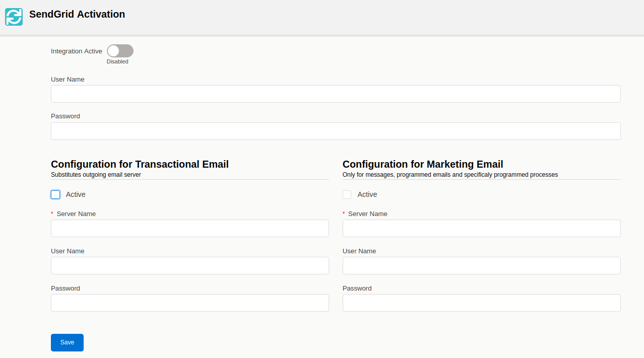
Task: Click the Transactional Email User Name input
Action: click(x=189, y=266)
